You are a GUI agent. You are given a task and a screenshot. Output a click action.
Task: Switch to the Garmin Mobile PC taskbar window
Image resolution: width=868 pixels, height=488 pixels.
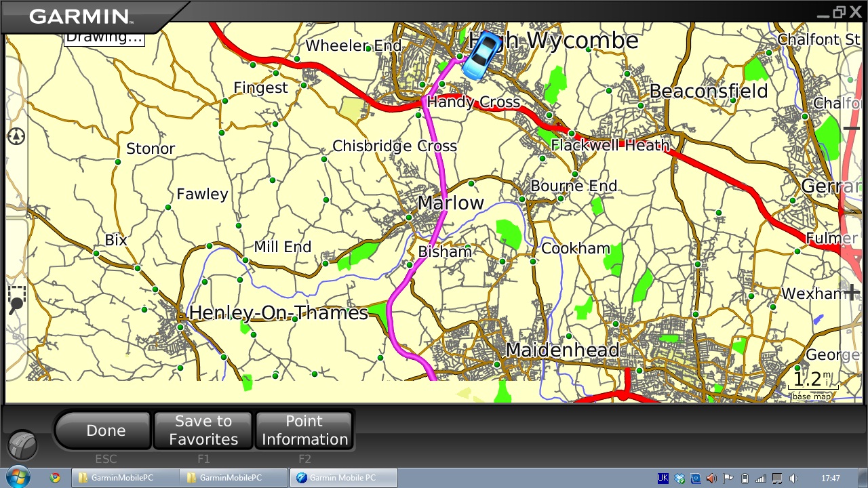342,478
